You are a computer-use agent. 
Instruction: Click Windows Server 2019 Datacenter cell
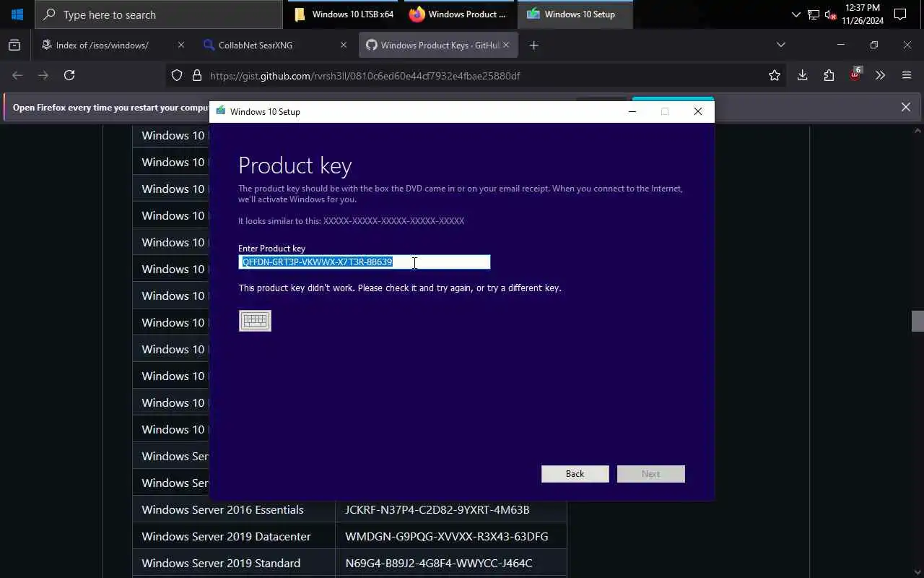click(234, 537)
